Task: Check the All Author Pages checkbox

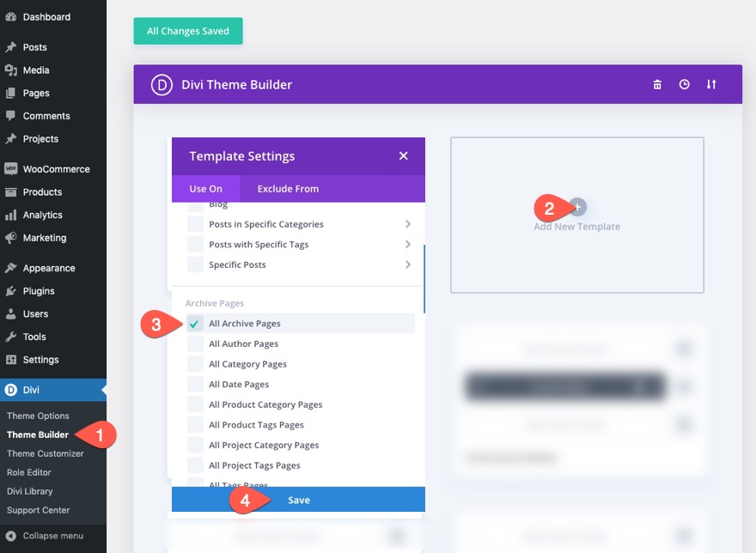Action: pos(195,343)
